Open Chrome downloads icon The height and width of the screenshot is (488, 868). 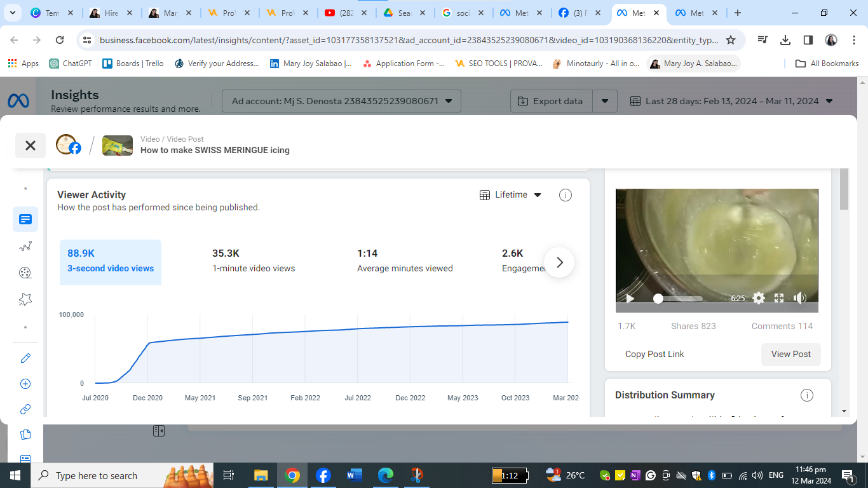[x=785, y=40]
